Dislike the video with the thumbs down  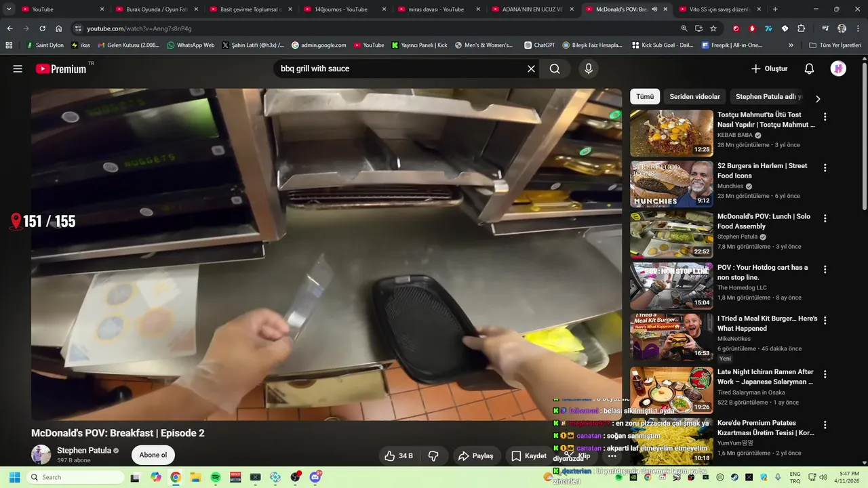pyautogui.click(x=433, y=455)
